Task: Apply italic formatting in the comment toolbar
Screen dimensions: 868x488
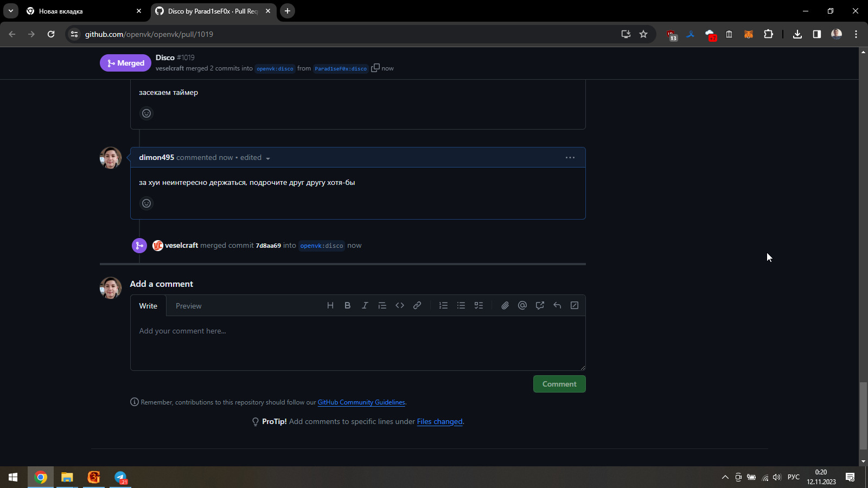Action: point(365,306)
